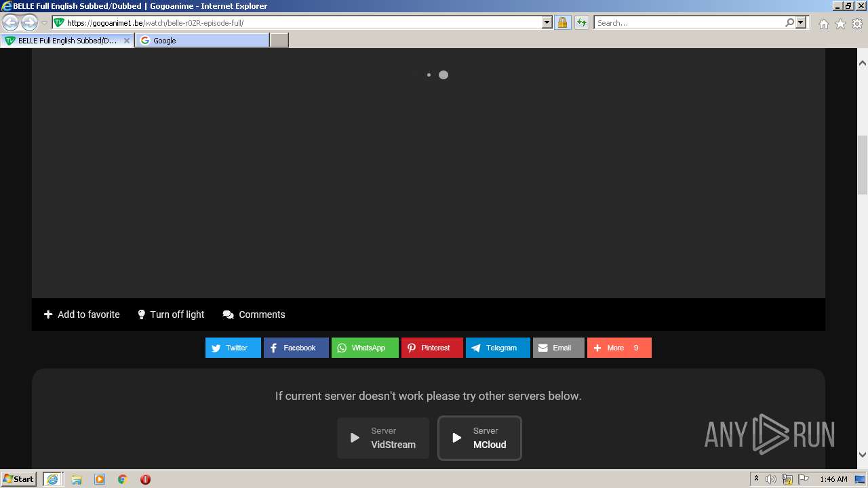Switch to the BELLE Full English Subbed tab

coord(67,41)
